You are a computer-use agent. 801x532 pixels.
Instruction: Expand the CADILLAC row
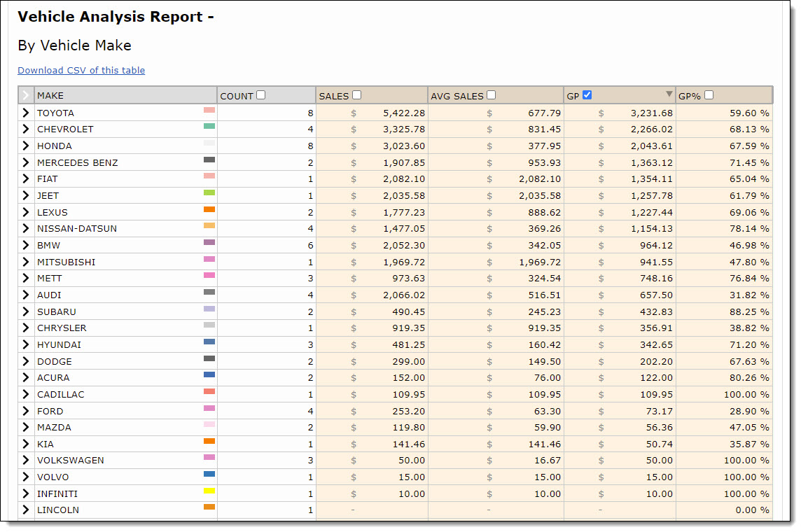[25, 394]
